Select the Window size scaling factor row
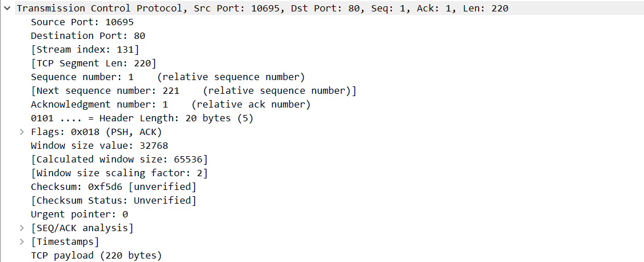 pyautogui.click(x=119, y=173)
